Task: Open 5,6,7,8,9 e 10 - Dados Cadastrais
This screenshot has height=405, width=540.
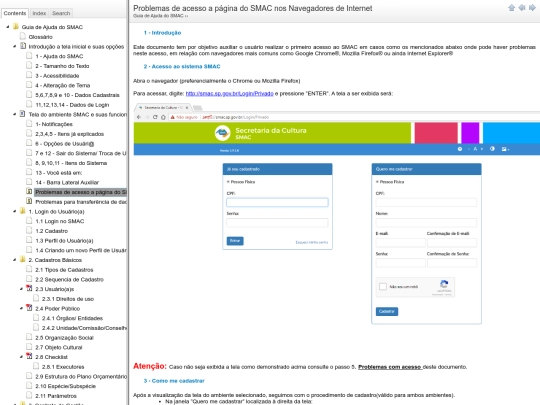Action: pos(77,95)
